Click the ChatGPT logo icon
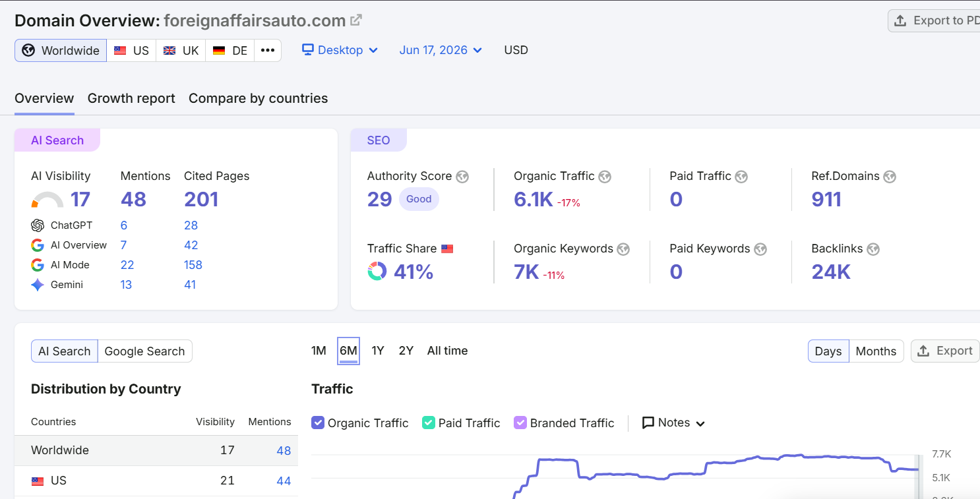Viewport: 980px width, 499px height. point(38,225)
